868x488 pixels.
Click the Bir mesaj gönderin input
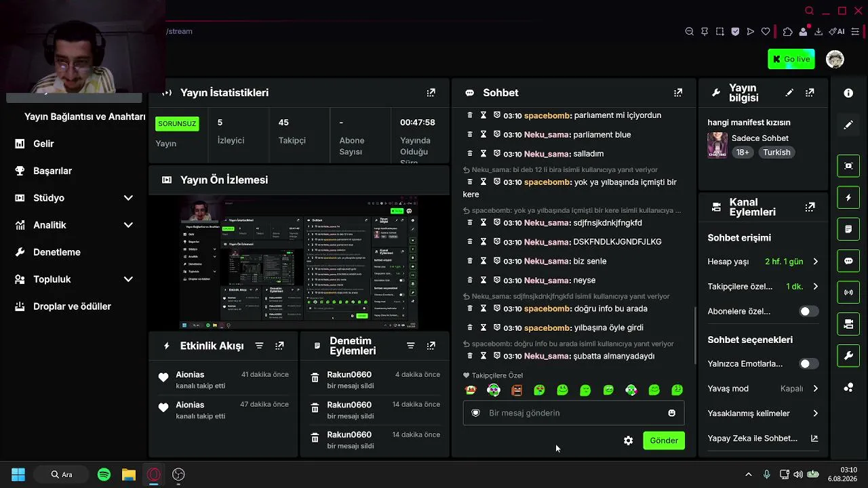574,413
